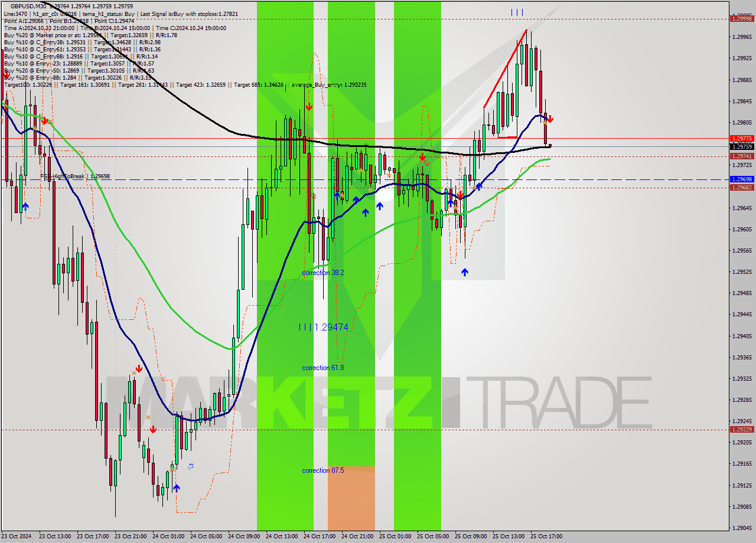756x543 pixels.
Task: Click the 1.29085 price axis value
Action: [742, 506]
